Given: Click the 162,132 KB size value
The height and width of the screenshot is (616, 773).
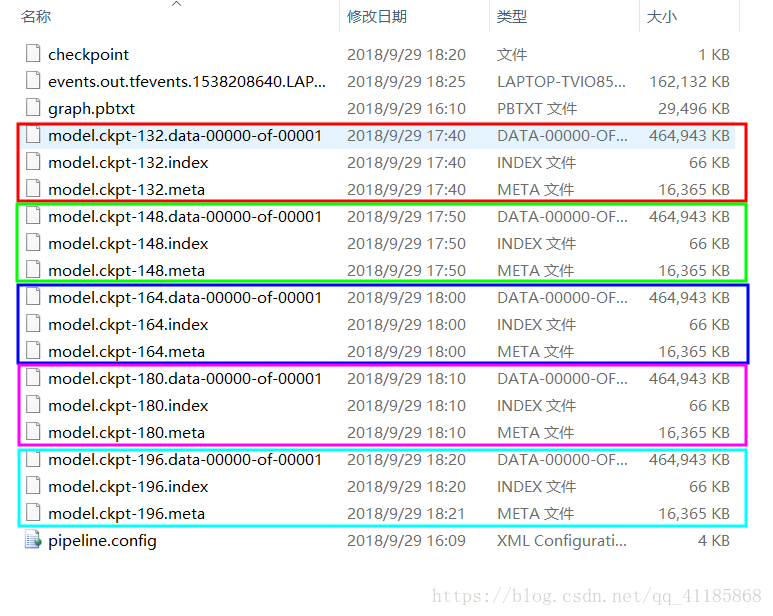Looking at the screenshot, I should [x=689, y=81].
